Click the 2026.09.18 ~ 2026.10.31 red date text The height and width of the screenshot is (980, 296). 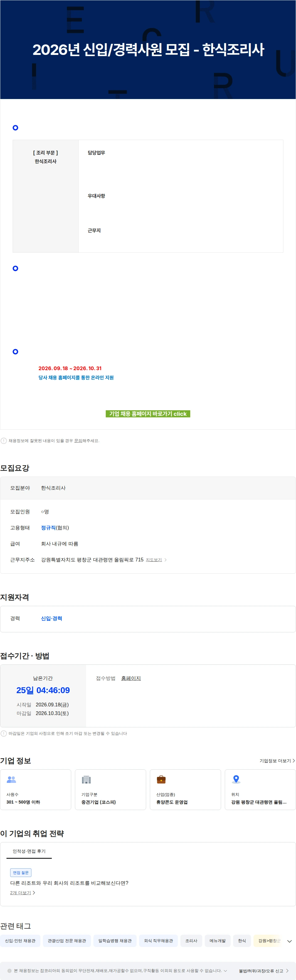(70, 368)
